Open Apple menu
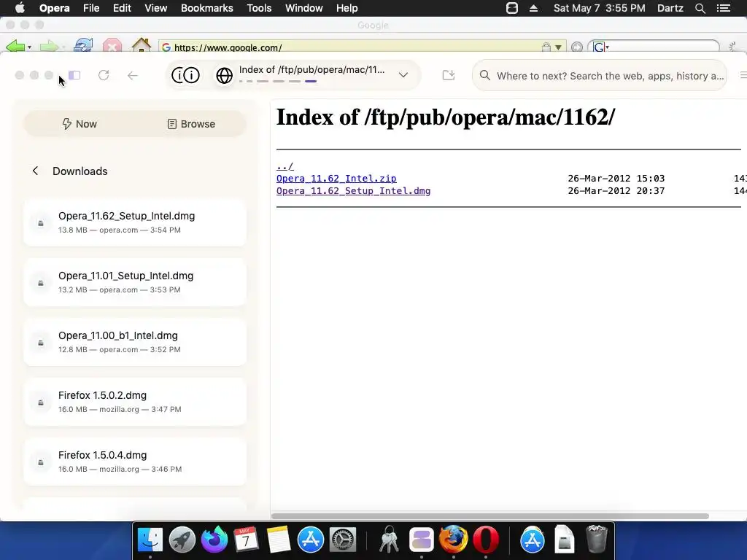 point(20,8)
